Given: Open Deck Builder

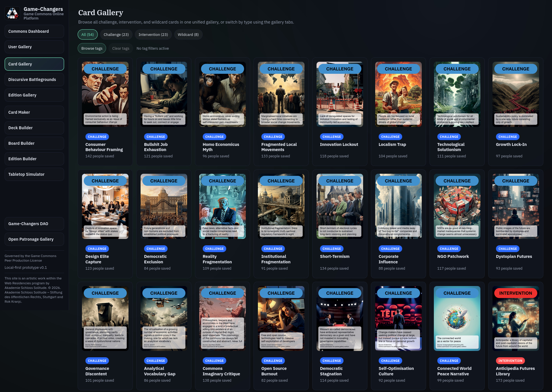Looking at the screenshot, I should point(34,128).
